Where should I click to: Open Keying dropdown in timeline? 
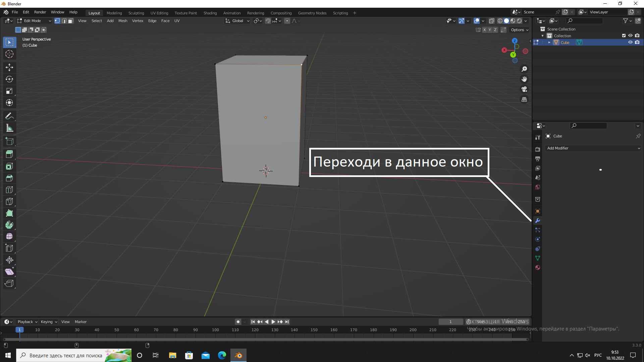(49, 322)
